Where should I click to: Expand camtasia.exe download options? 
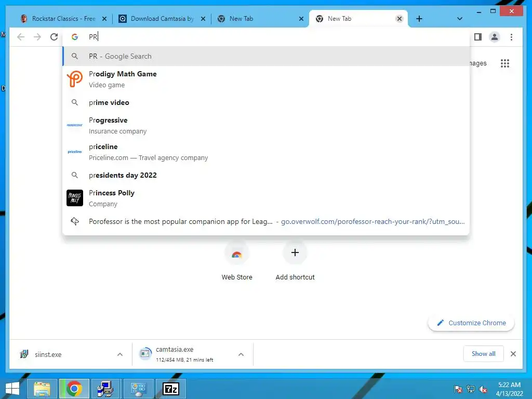coord(241,354)
